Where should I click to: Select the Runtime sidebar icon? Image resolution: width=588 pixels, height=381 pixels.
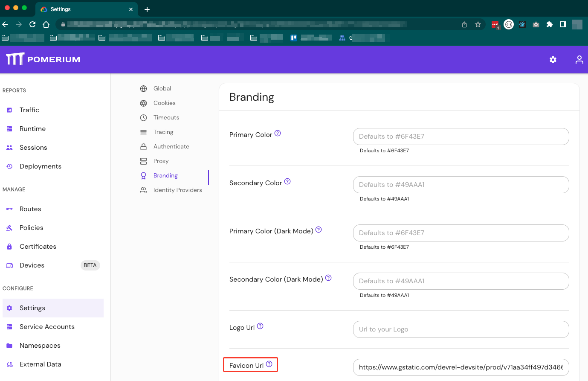pyautogui.click(x=9, y=128)
